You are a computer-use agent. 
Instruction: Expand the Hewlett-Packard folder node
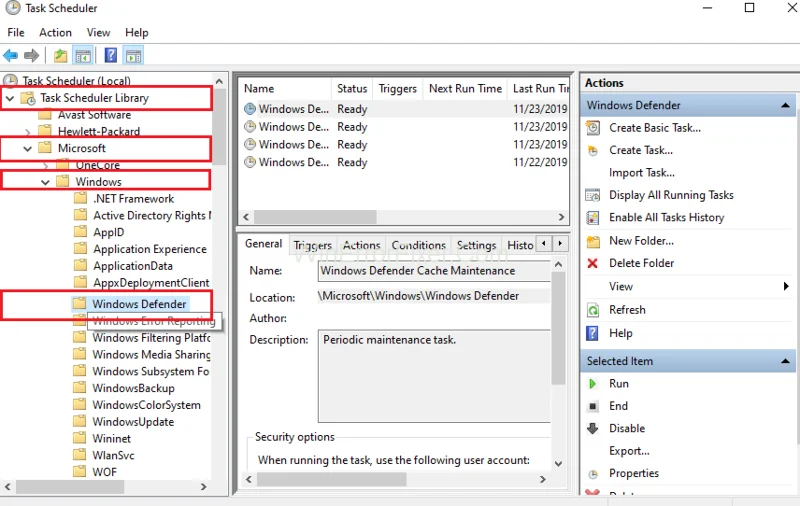[x=28, y=132]
